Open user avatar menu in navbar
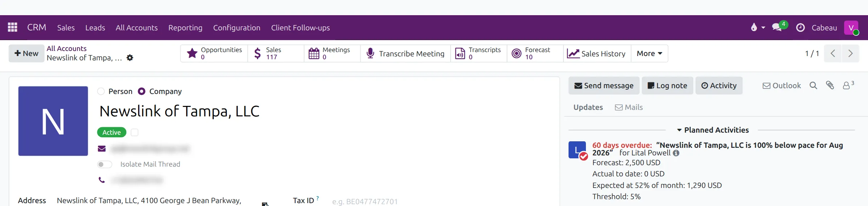The height and width of the screenshot is (206, 868). tap(851, 27)
